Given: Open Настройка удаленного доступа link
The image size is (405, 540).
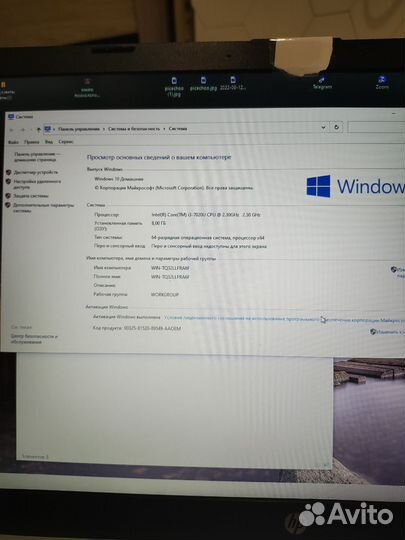Looking at the screenshot, I should (37, 184).
